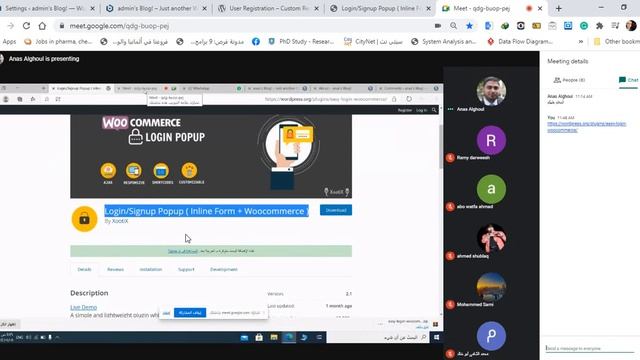Switch to User Registration tab

coord(268,8)
